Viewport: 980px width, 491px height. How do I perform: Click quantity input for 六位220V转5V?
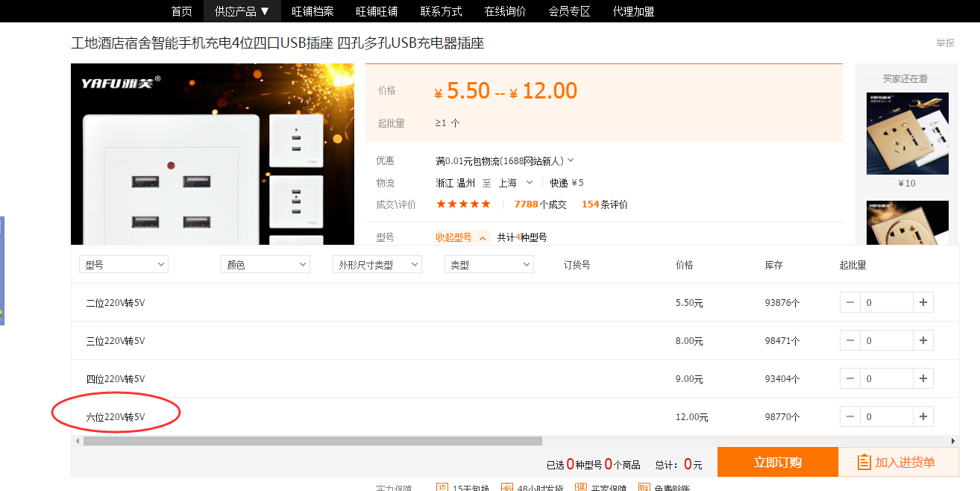[x=886, y=416]
